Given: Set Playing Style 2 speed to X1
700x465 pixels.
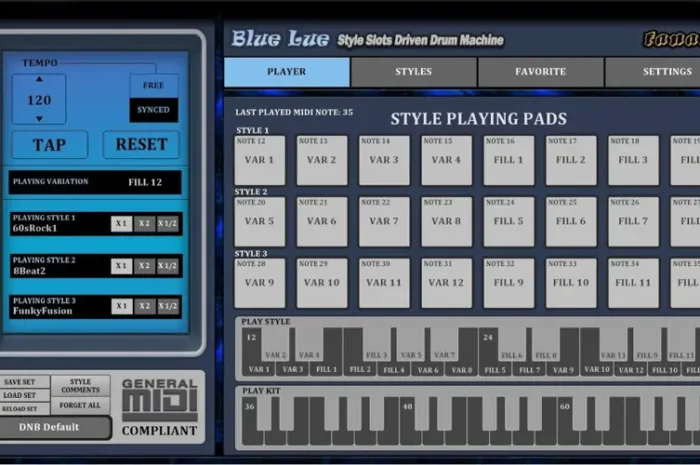Looking at the screenshot, I should pyautogui.click(x=121, y=266).
